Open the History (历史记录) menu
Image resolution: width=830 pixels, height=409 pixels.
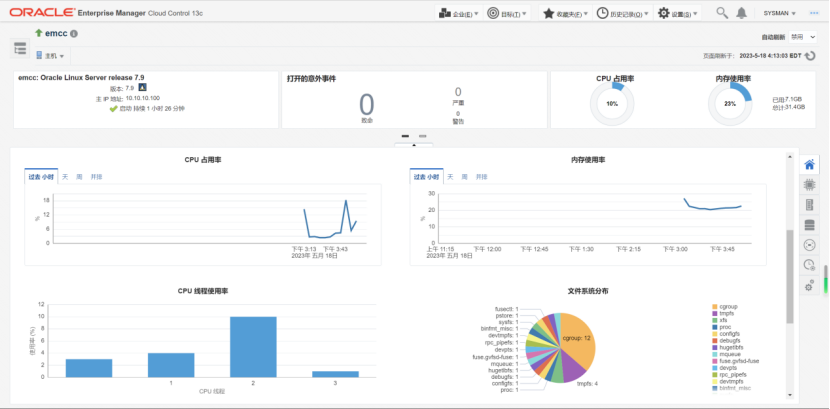622,13
